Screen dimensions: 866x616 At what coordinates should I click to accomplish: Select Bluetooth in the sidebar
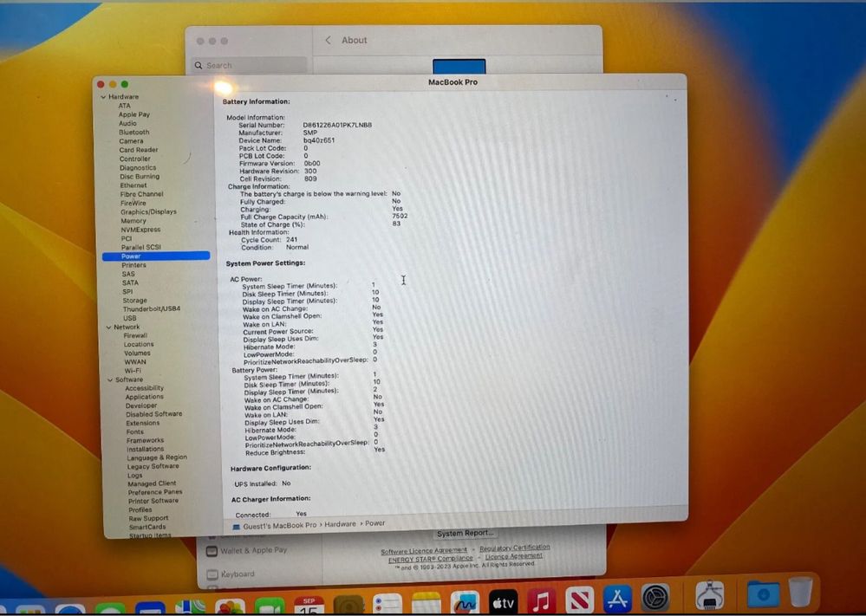(134, 132)
